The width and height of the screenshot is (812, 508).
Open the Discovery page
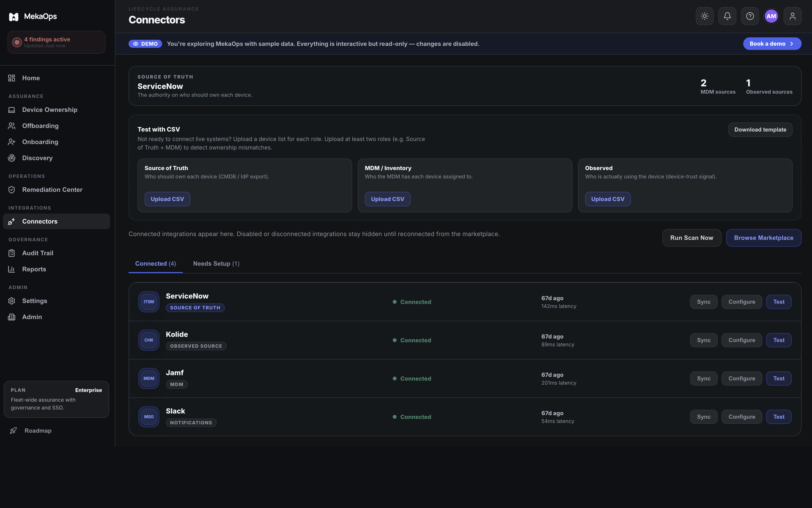click(x=56, y=158)
